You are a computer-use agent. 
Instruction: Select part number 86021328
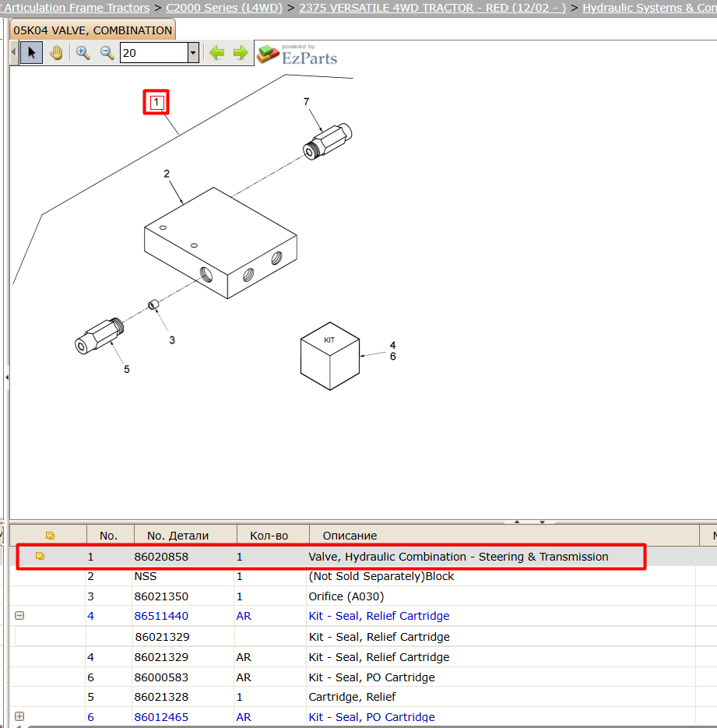pos(161,697)
